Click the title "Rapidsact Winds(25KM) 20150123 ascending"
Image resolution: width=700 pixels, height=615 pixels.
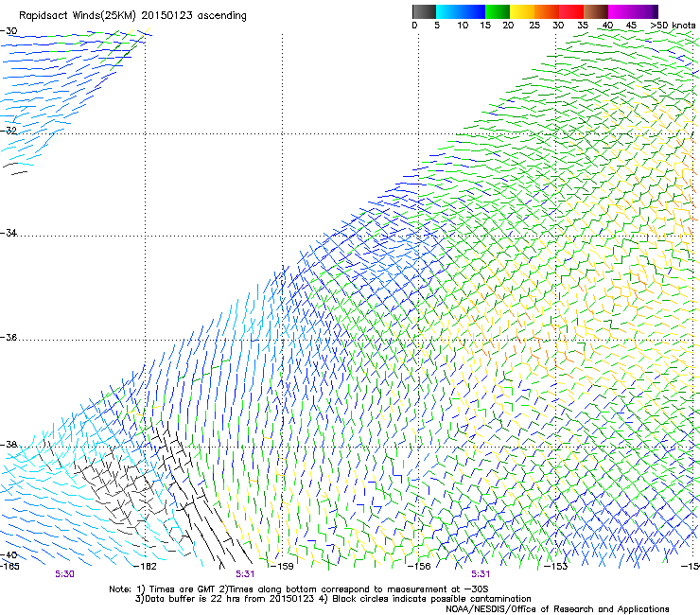point(132,16)
